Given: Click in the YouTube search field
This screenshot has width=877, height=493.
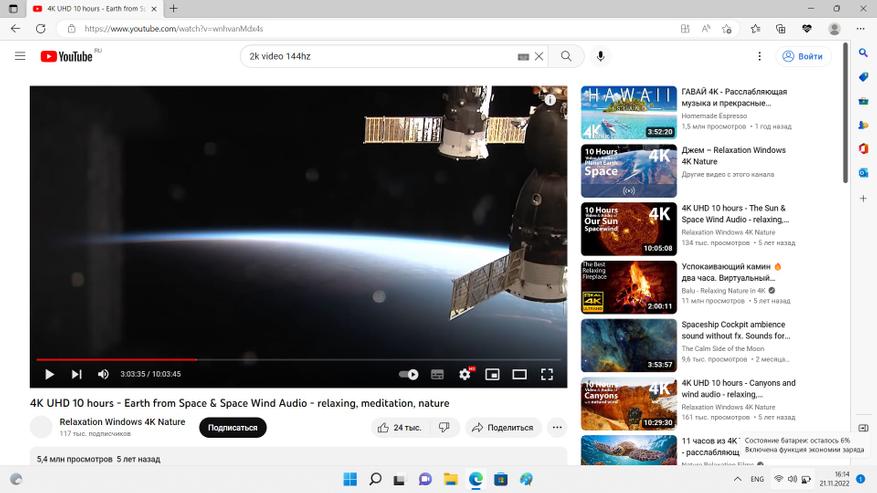Looking at the screenshot, I should (x=380, y=56).
